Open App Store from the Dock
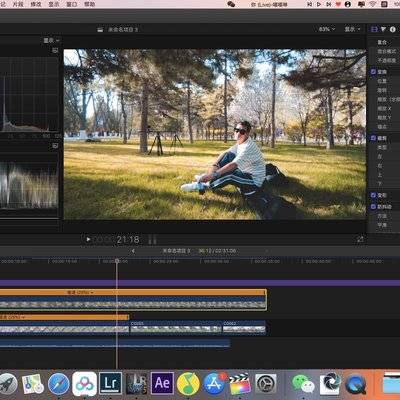Image resolution: width=400 pixels, height=400 pixels. (x=214, y=384)
